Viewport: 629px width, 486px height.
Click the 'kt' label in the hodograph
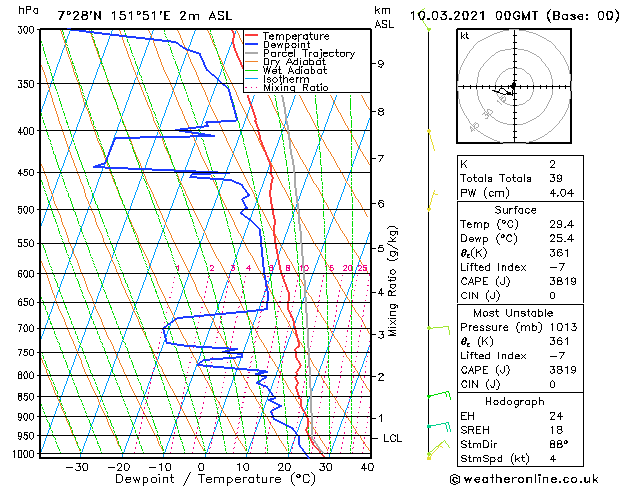click(465, 36)
